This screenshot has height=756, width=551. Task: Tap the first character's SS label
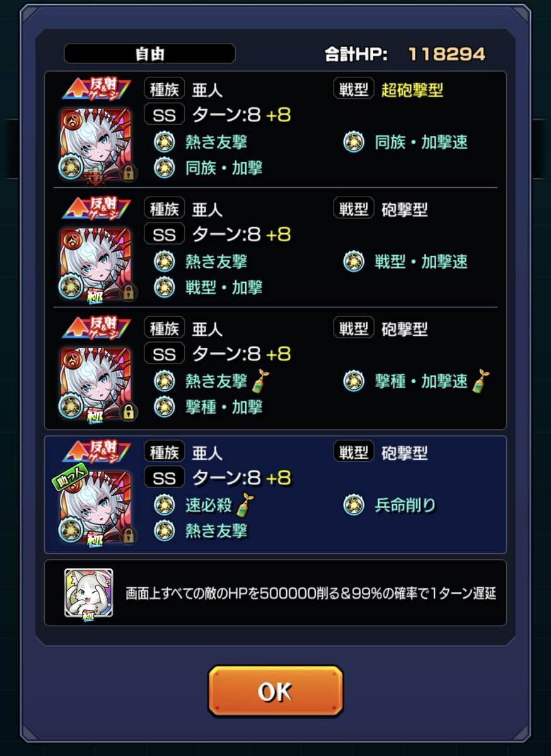click(x=164, y=115)
